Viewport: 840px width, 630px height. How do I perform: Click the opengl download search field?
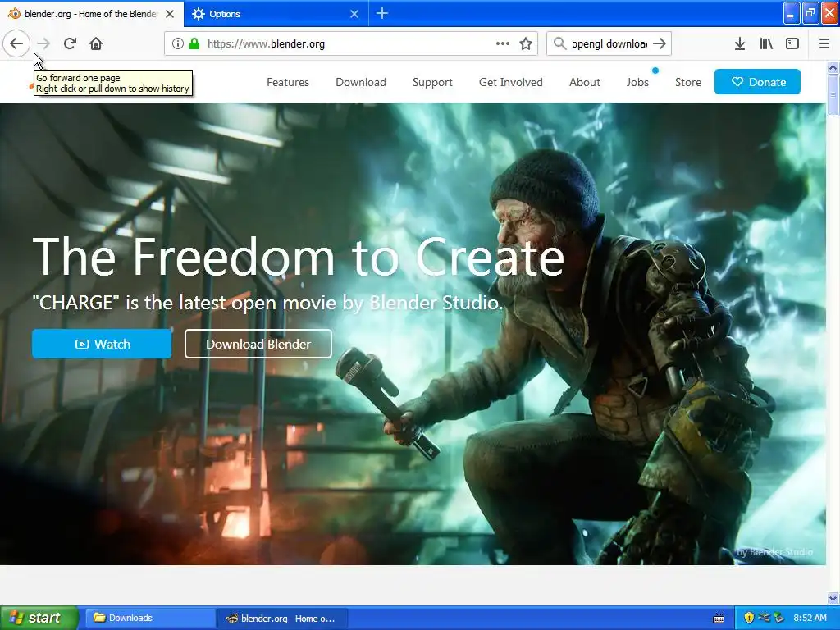pos(609,44)
